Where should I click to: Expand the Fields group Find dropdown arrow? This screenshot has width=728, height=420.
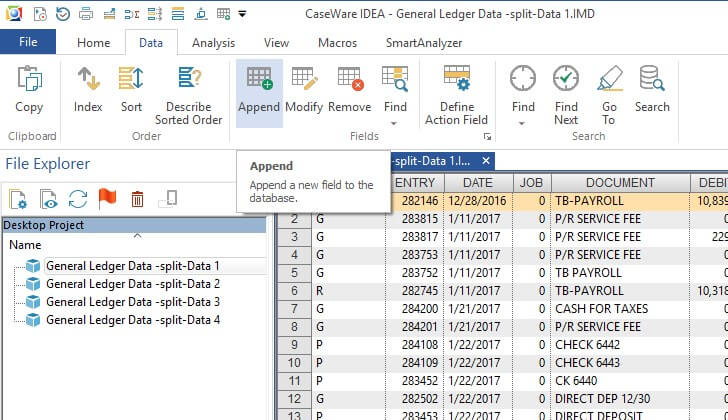[394, 123]
